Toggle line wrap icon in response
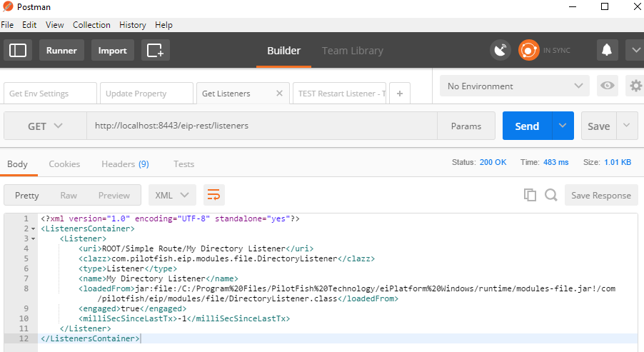The width and height of the screenshot is (644, 352). click(x=213, y=195)
